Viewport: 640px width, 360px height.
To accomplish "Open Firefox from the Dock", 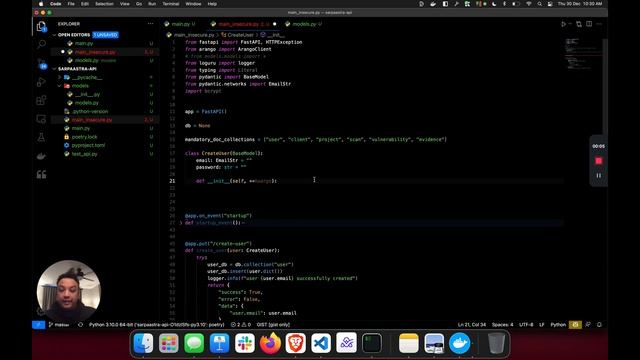I will 270,343.
